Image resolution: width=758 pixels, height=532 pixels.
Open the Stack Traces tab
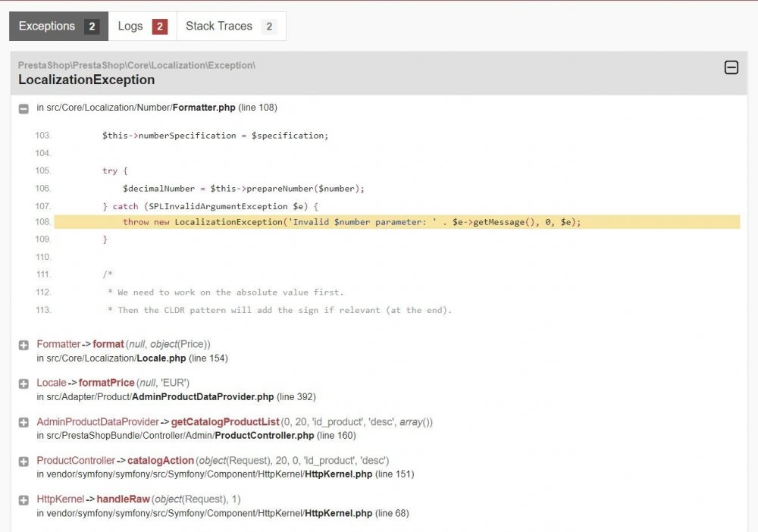pos(220,26)
